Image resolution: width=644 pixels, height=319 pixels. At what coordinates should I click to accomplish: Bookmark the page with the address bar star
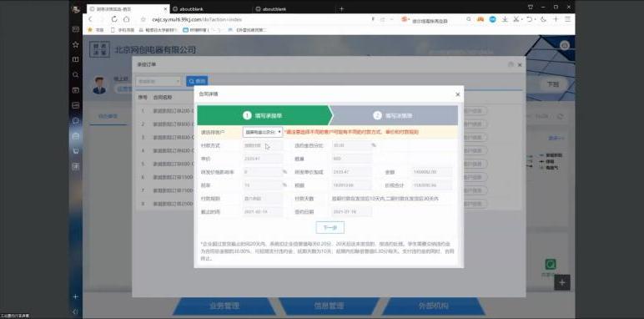click(x=143, y=19)
